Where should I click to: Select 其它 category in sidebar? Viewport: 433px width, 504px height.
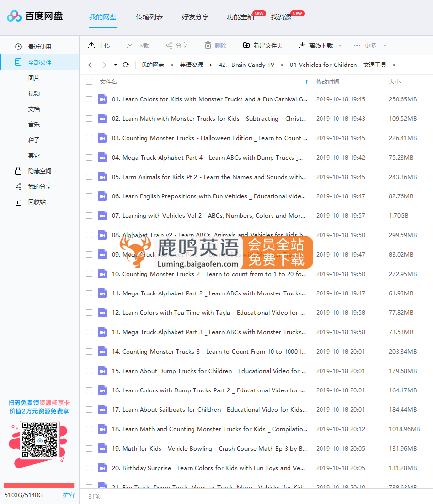coord(34,155)
